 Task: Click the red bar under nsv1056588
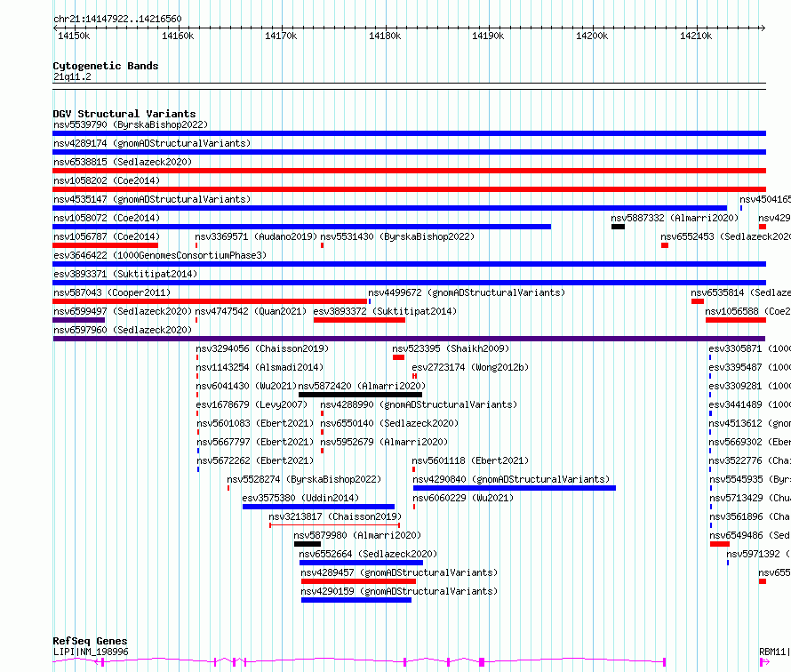[x=736, y=320]
